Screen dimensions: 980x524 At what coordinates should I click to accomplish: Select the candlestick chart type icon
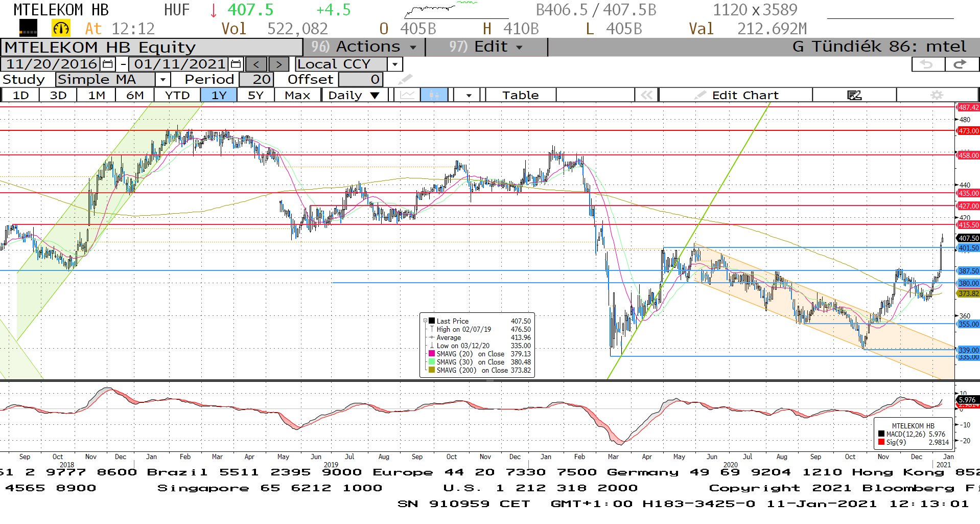(434, 95)
